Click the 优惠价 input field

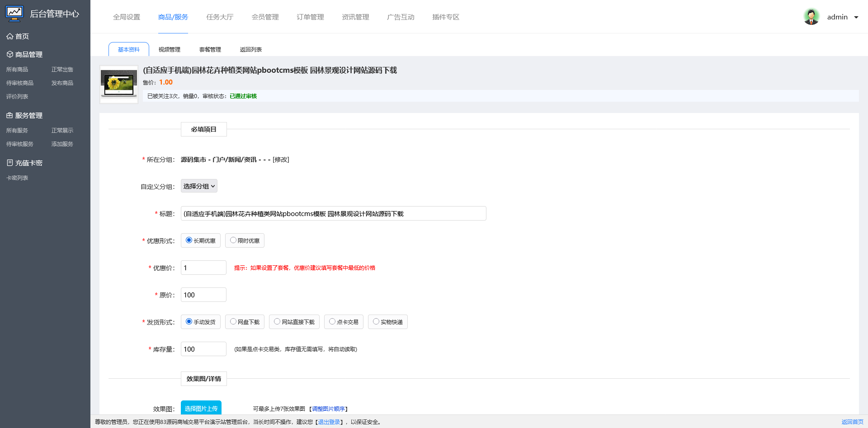(x=203, y=268)
